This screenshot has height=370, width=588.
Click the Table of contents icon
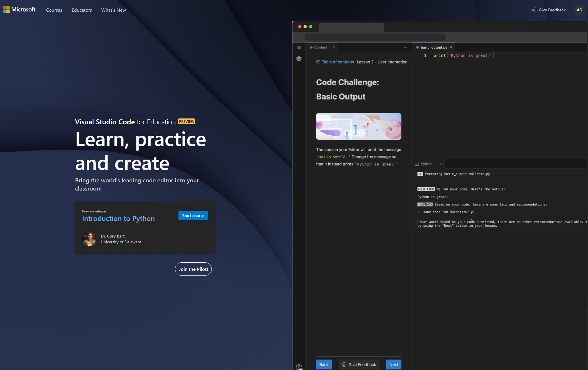tap(318, 62)
